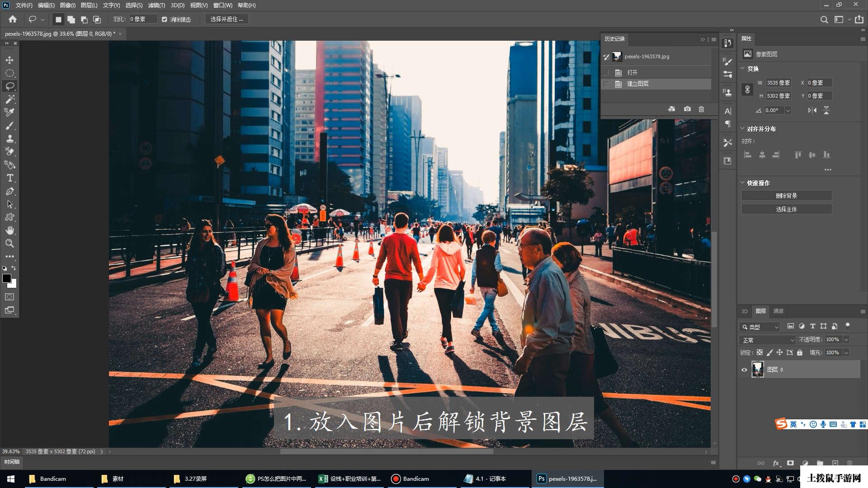Choose Add to Selection mode

[x=71, y=19]
